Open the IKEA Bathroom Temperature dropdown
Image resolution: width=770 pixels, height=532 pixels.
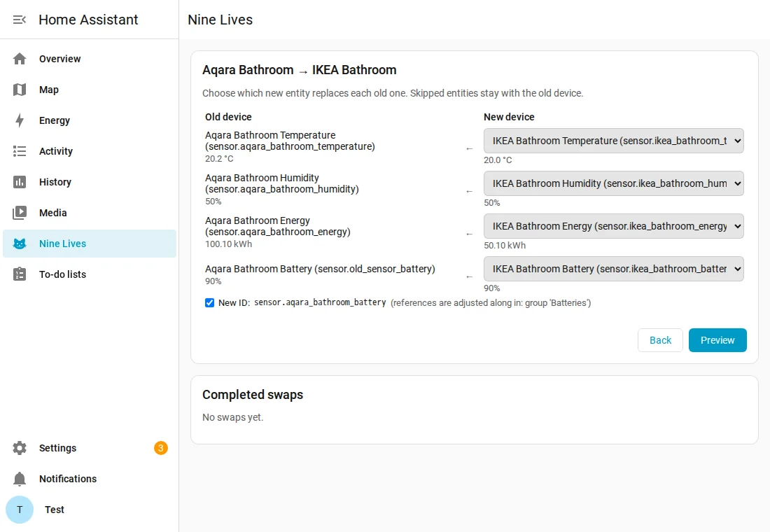click(x=613, y=141)
